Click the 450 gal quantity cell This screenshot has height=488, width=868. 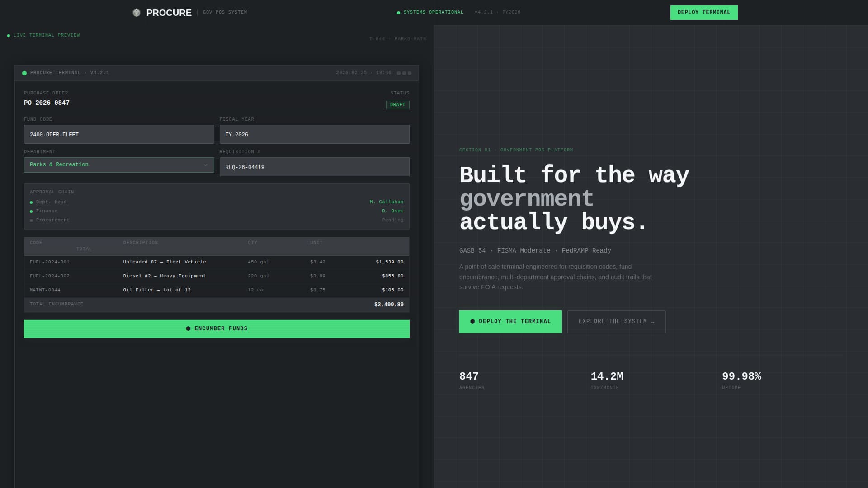tap(258, 262)
